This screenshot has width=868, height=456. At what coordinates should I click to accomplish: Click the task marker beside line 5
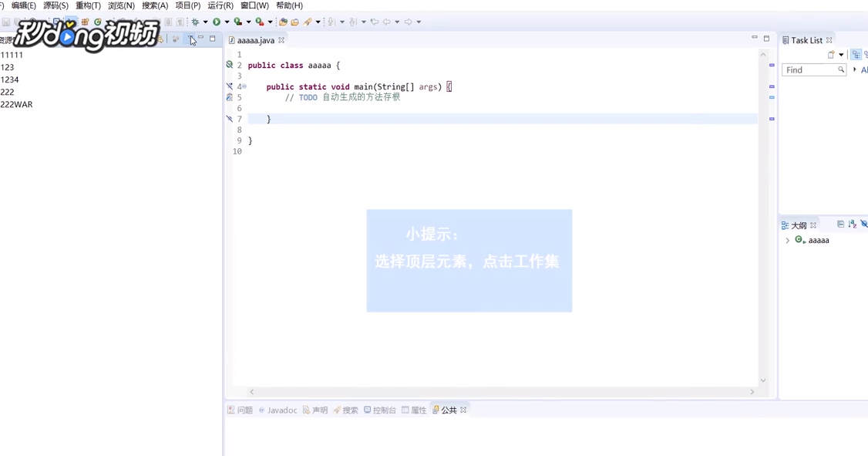(x=229, y=97)
